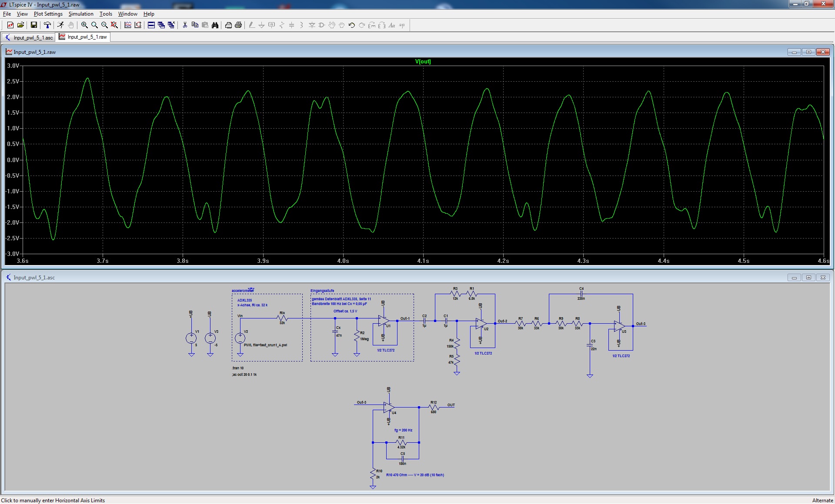Click the Save floppy disk icon
835x504 pixels.
click(x=33, y=25)
